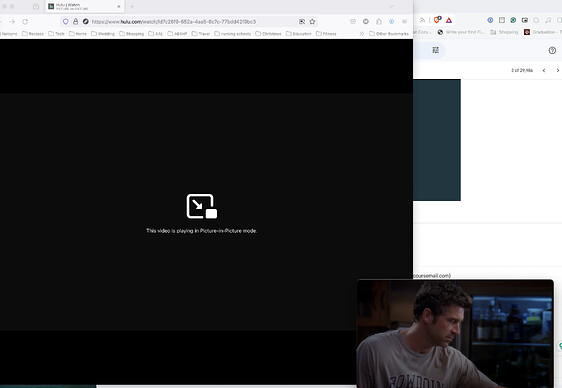Click square notebook extension in Brave toolbar
Viewport: 562px width, 388px height.
[502, 20]
